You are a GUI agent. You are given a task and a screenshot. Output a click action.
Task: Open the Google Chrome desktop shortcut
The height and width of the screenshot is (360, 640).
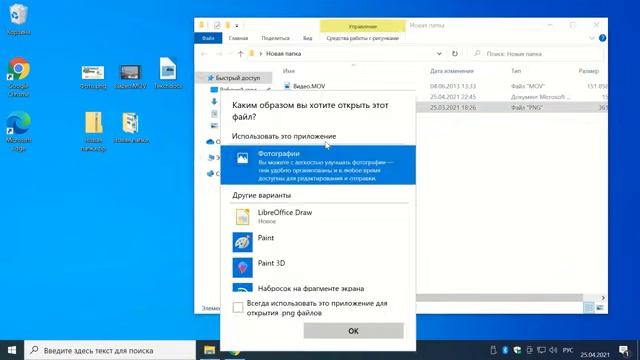[18, 77]
